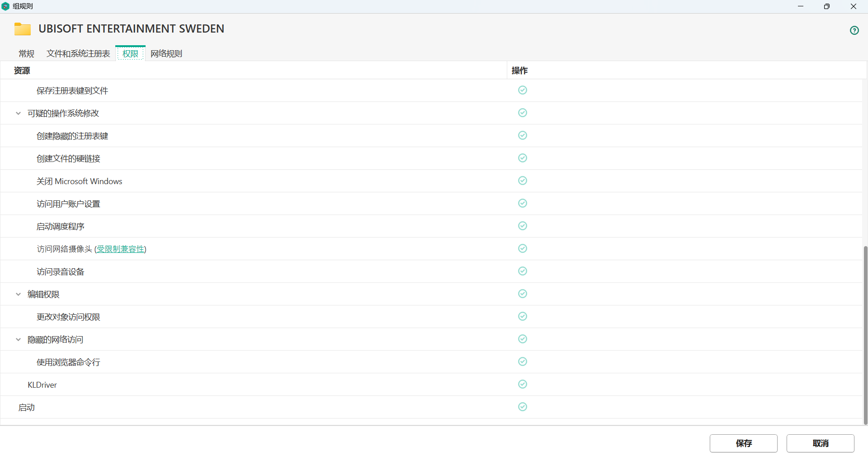Click allow icon for 使用浏览器命令行
868x456 pixels.
[x=522, y=361]
